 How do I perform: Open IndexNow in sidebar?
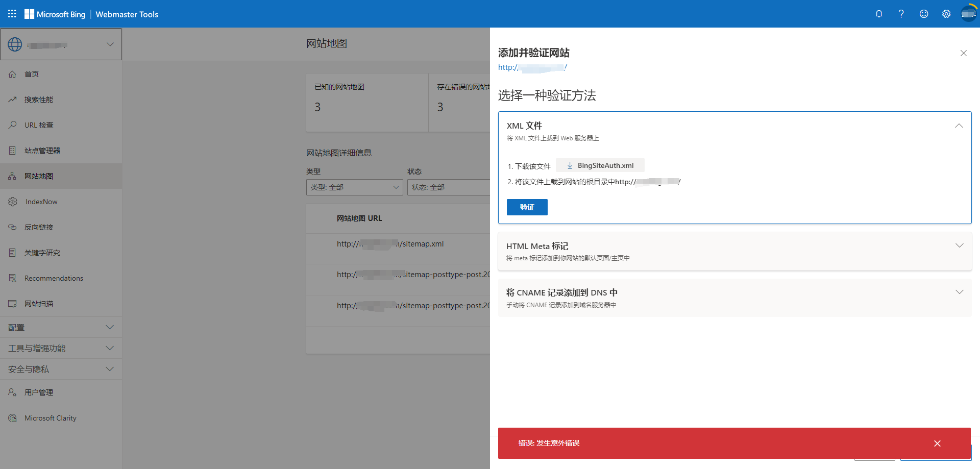click(x=61, y=202)
